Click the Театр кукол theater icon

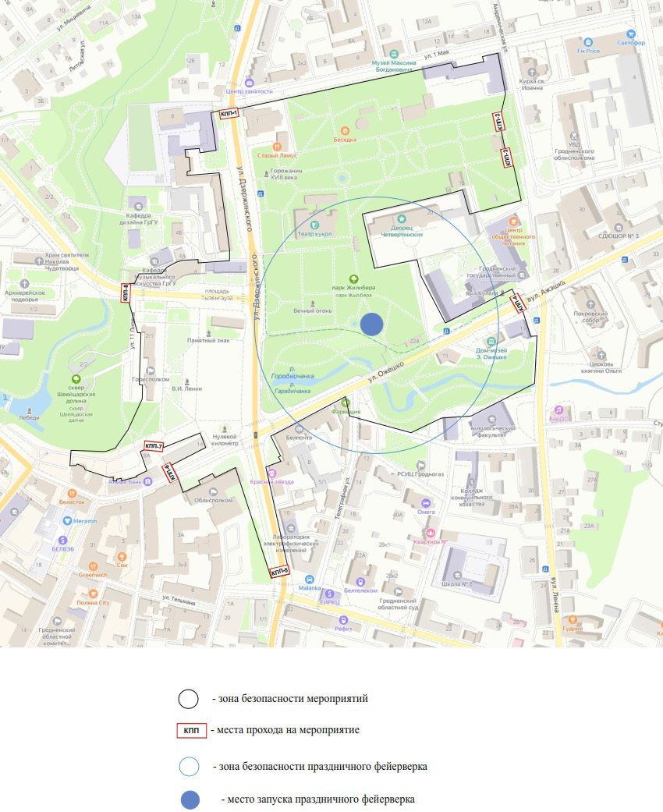pos(304,223)
